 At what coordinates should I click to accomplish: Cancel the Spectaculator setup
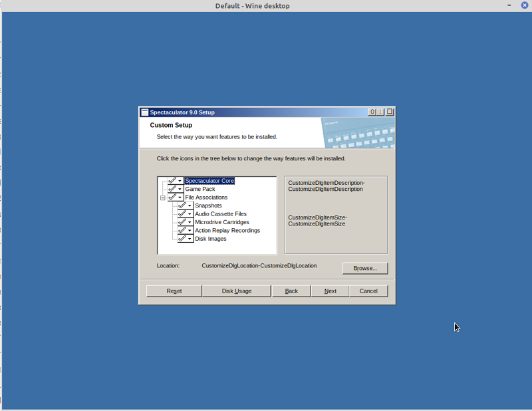tap(368, 291)
